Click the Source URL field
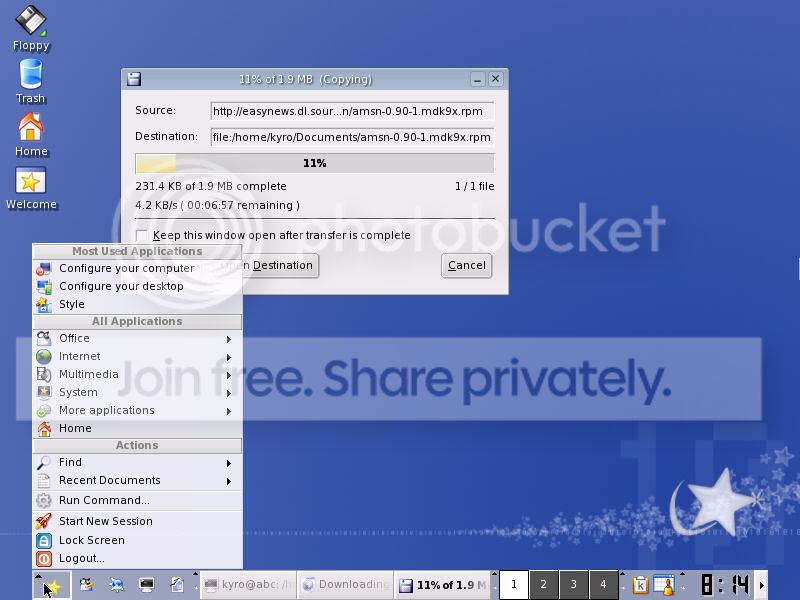Viewport: 800px width, 600px height. pos(352,111)
